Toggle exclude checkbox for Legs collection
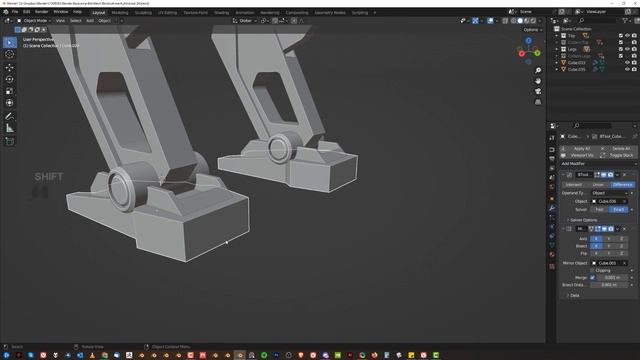Screen dimensions: 640x360 [x=621, y=49]
